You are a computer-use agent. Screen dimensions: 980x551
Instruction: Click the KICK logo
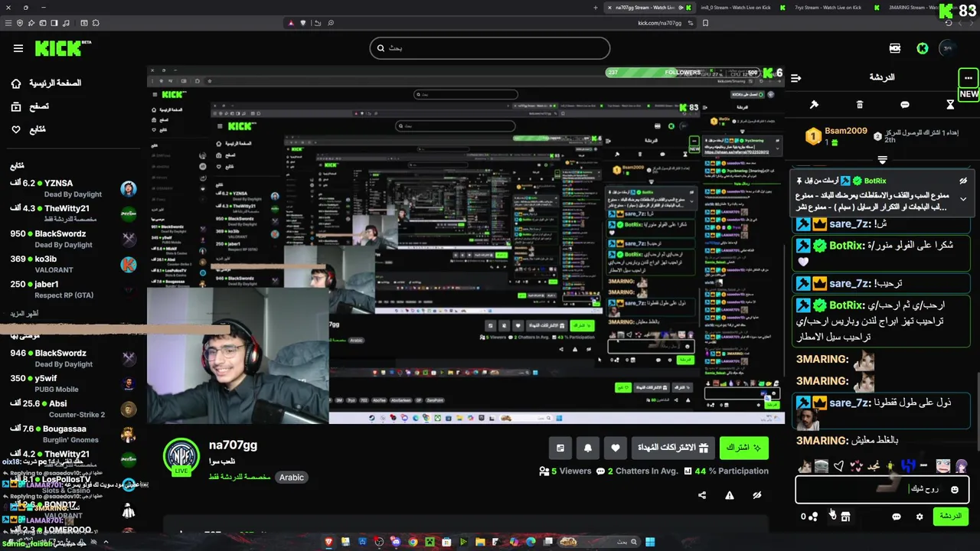[61, 48]
